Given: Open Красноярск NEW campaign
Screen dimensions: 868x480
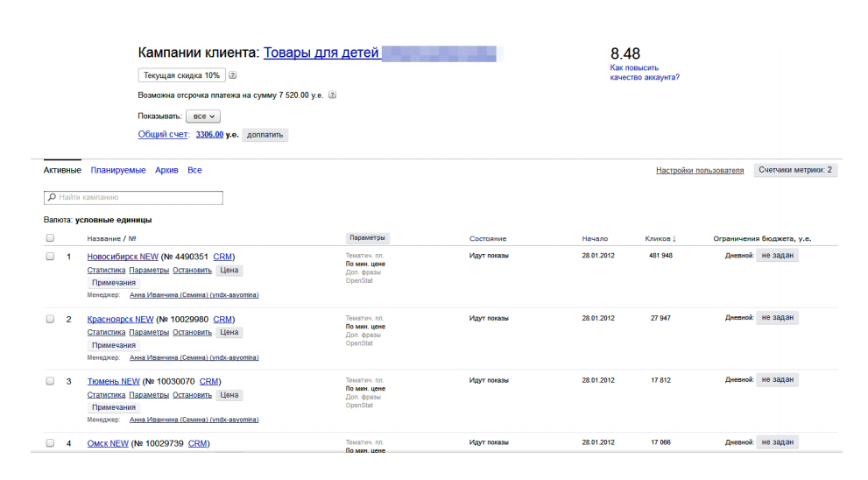Looking at the screenshot, I should pyautogui.click(x=120, y=319).
